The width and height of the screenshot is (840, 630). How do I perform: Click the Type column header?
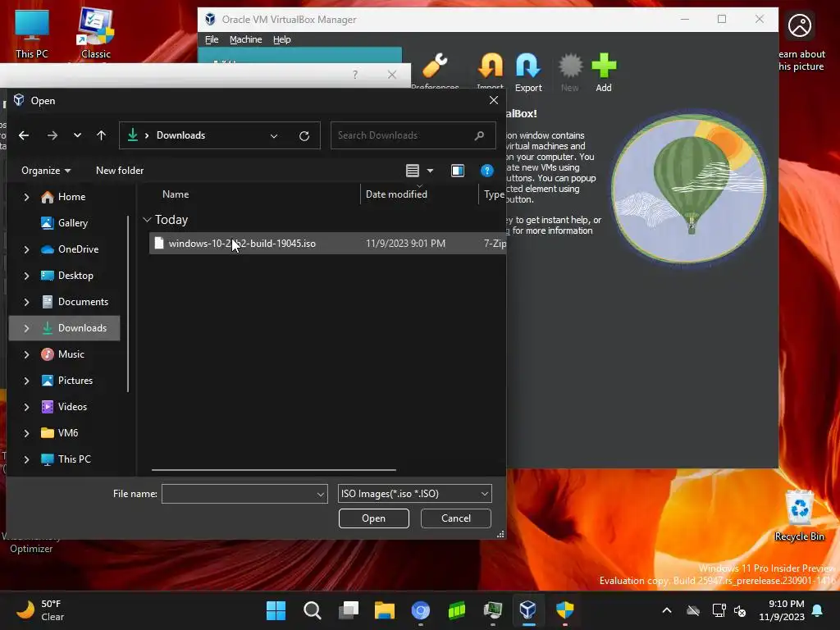[x=493, y=194]
